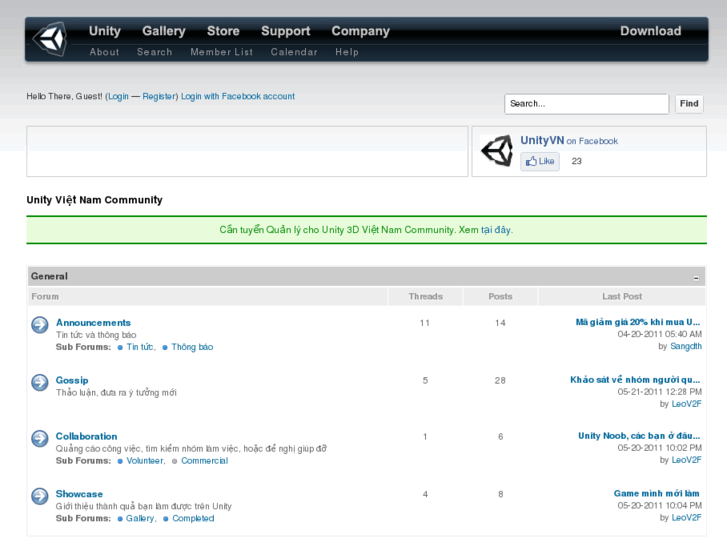This screenshot has height=545, width=727.
Task: Open the Commercial subforum
Action: click(204, 461)
